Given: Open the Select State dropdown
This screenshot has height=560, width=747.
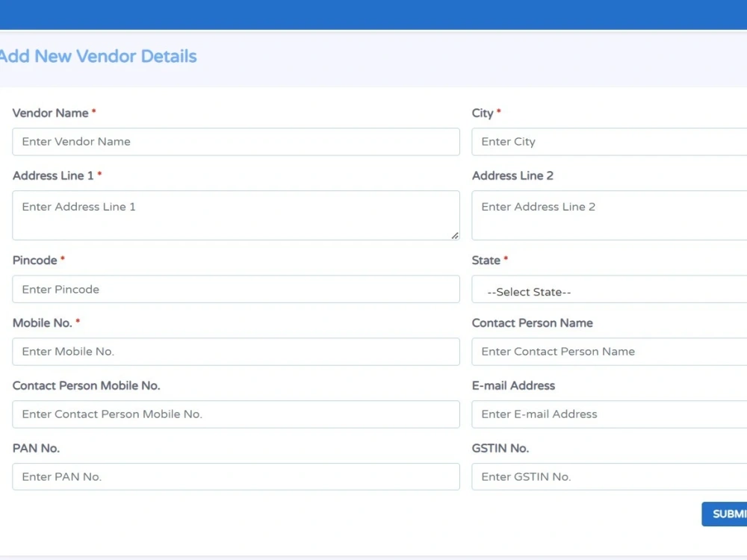Looking at the screenshot, I should pos(610,289).
